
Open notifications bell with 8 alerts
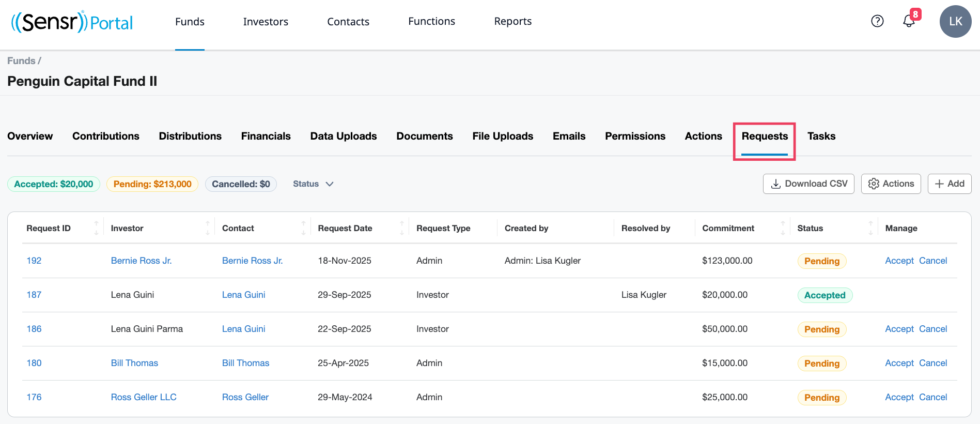point(909,21)
